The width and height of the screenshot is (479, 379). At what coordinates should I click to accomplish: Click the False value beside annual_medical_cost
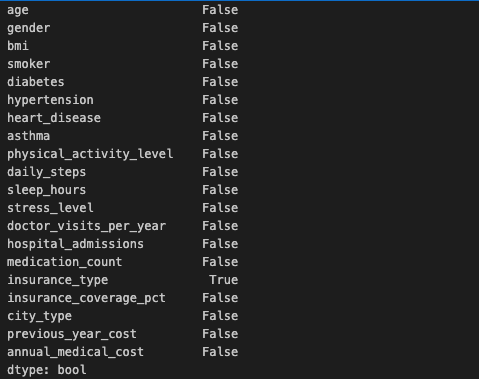[x=220, y=352]
